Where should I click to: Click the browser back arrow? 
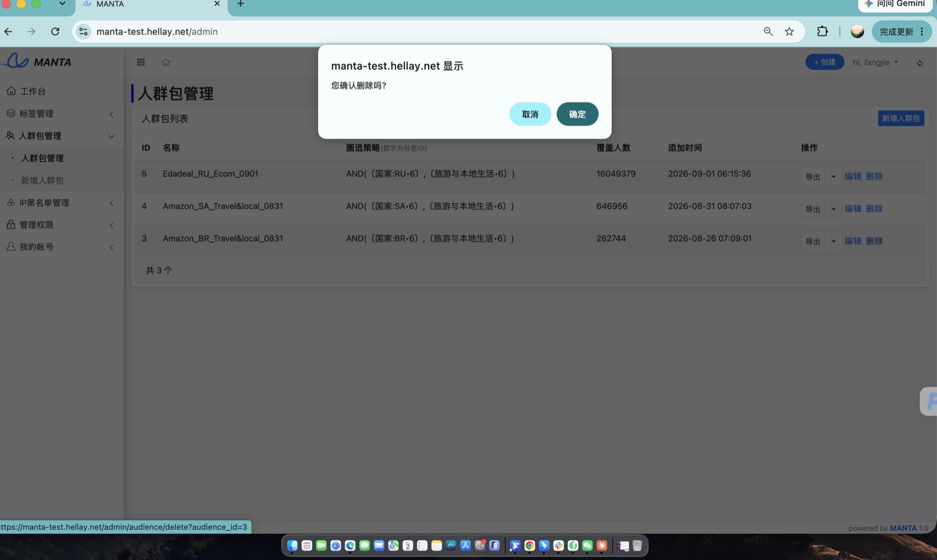(9, 31)
